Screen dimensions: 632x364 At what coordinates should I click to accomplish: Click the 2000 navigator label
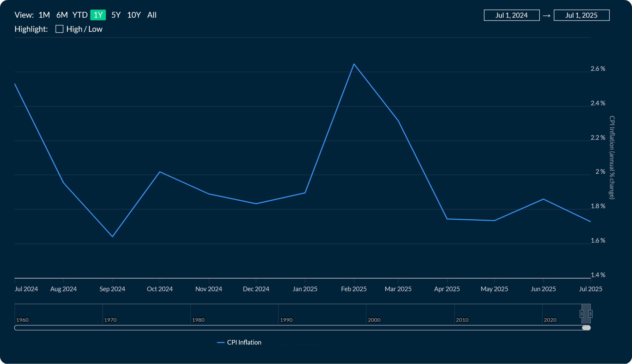[x=374, y=320]
